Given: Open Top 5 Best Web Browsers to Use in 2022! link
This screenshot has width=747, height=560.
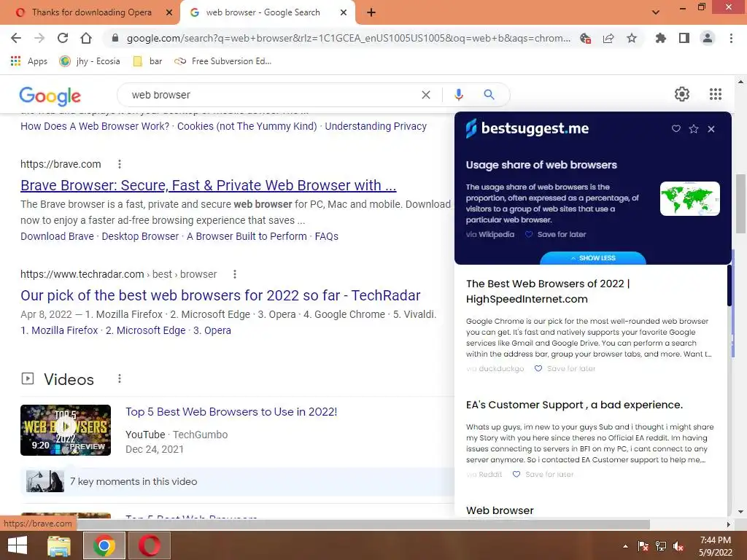Looking at the screenshot, I should coord(231,412).
